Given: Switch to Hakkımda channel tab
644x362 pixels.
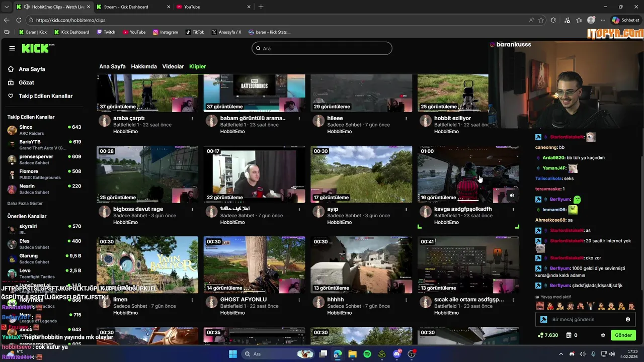Looking at the screenshot, I should pos(144,66).
